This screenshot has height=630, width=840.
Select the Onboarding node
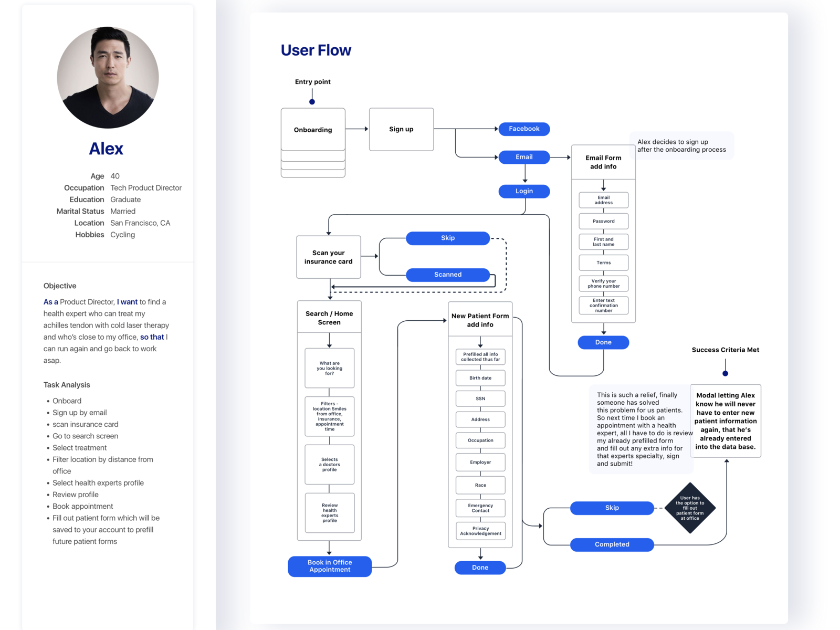312,130
